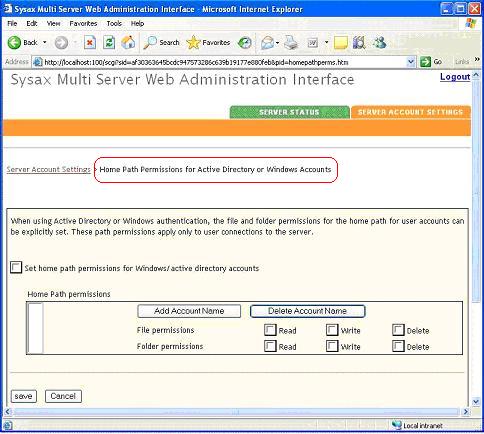Click the Research books icon
The width and height of the screenshot is (484, 434).
(359, 43)
